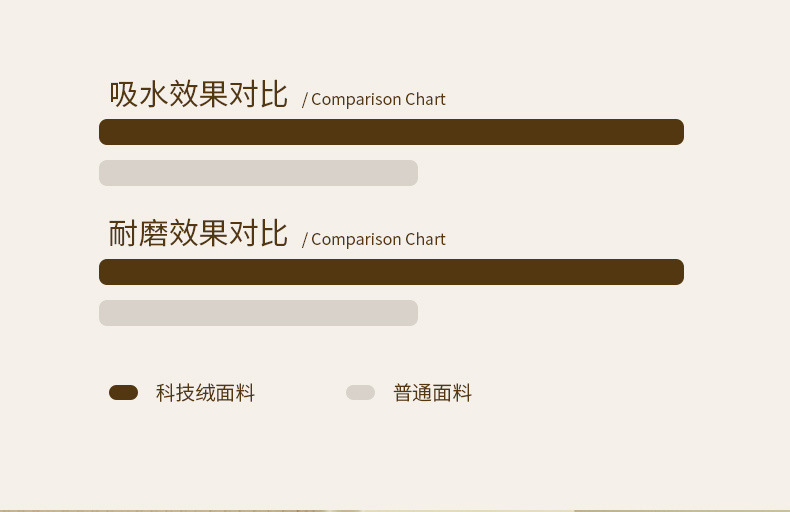
Task: Click the brown 科技绒面料 legend swatch
Action: tap(123, 393)
